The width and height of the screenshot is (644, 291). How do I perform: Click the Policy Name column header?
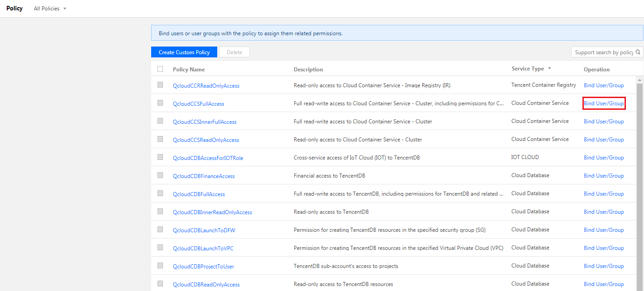(189, 70)
